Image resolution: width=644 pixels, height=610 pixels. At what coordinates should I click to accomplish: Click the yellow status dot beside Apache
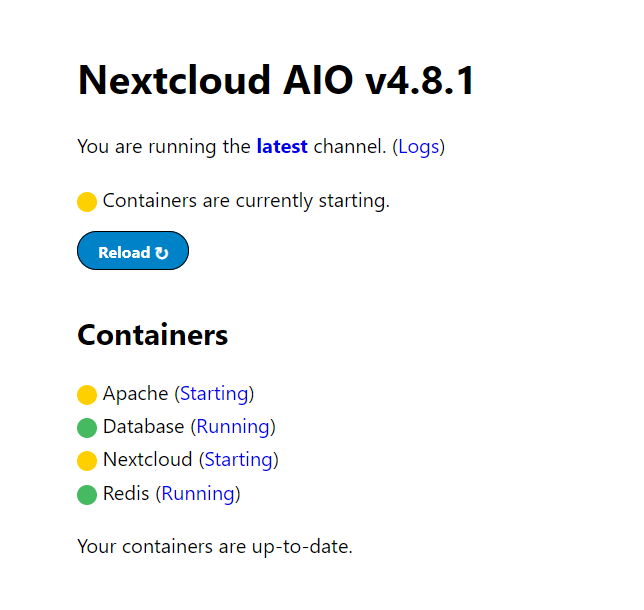coord(87,394)
